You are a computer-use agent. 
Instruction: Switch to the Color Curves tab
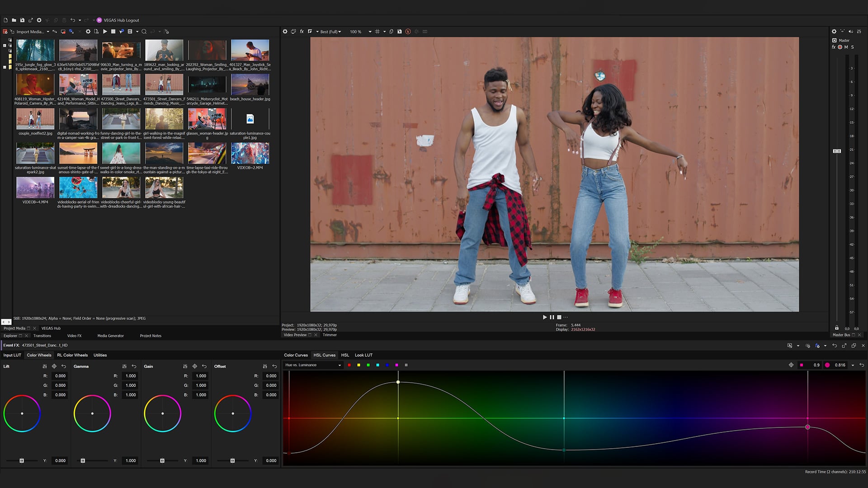(296, 355)
